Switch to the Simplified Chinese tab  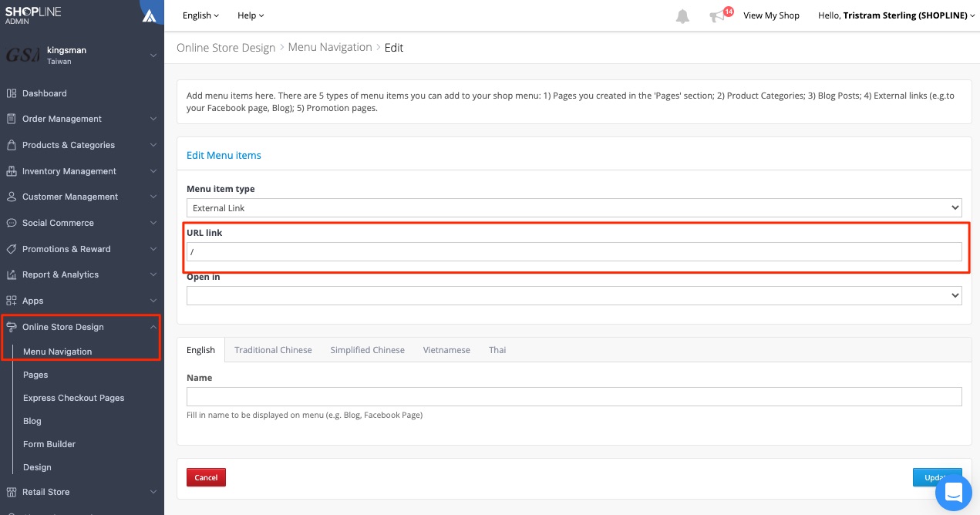click(x=367, y=350)
